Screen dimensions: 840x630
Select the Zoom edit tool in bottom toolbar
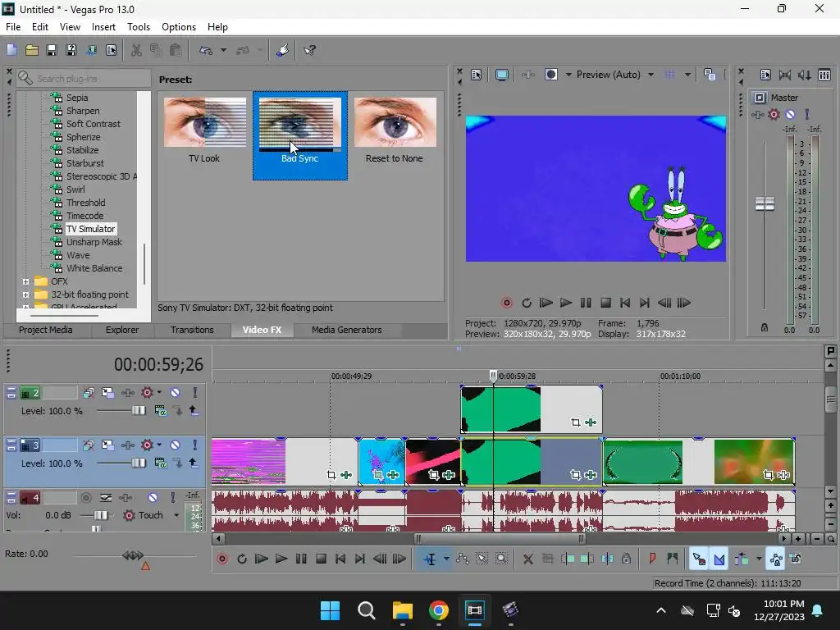point(501,559)
